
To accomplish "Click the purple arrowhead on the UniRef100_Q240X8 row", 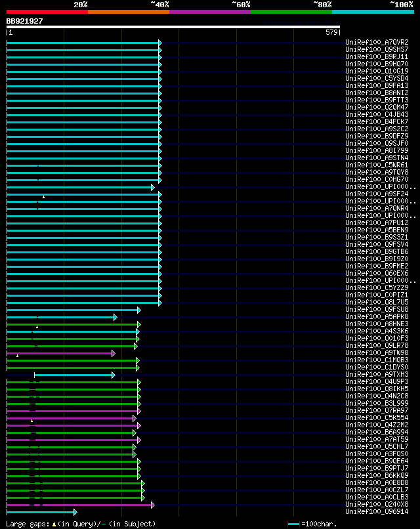I will pyautogui.click(x=153, y=505).
